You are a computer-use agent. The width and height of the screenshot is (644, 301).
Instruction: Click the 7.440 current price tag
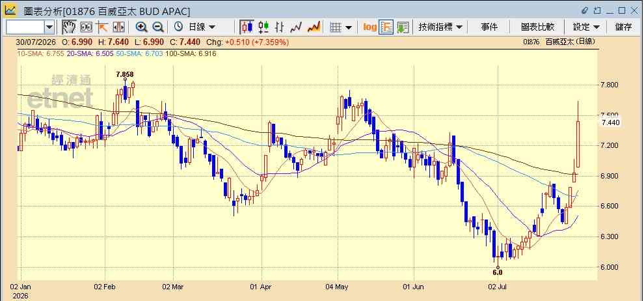pos(610,123)
